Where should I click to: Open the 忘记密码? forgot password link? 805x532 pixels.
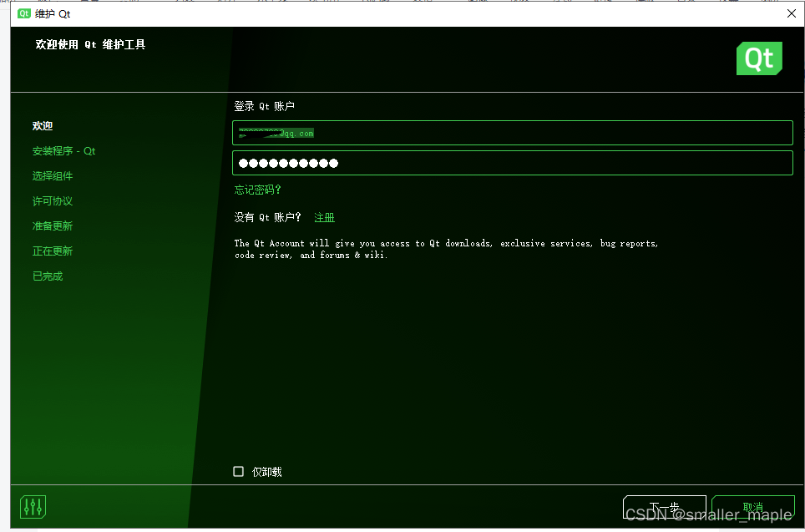[x=258, y=190]
